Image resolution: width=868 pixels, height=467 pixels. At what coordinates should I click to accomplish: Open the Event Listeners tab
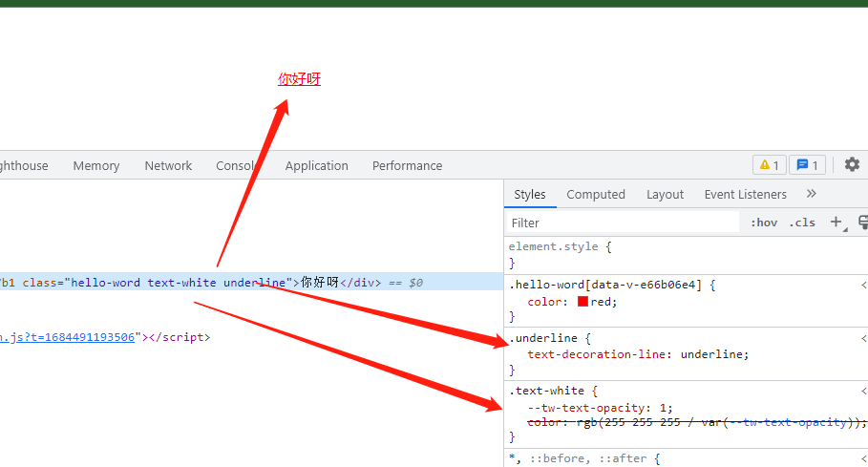[x=745, y=194]
